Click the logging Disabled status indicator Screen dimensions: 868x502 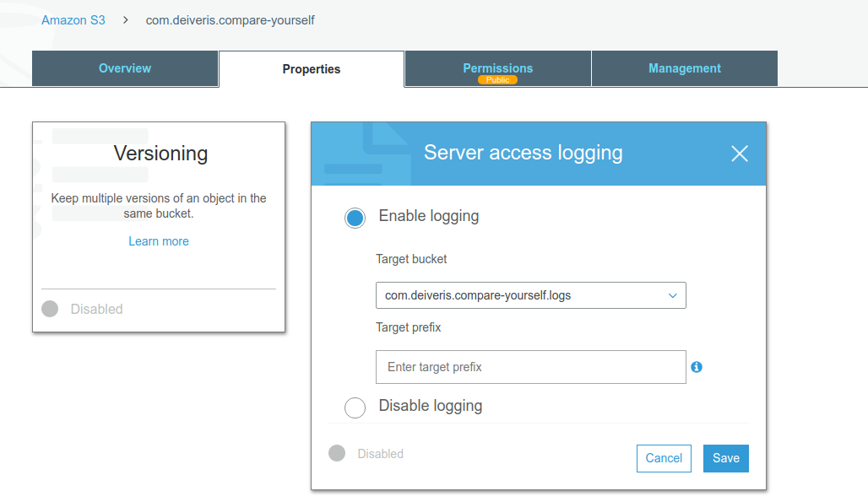click(x=337, y=453)
